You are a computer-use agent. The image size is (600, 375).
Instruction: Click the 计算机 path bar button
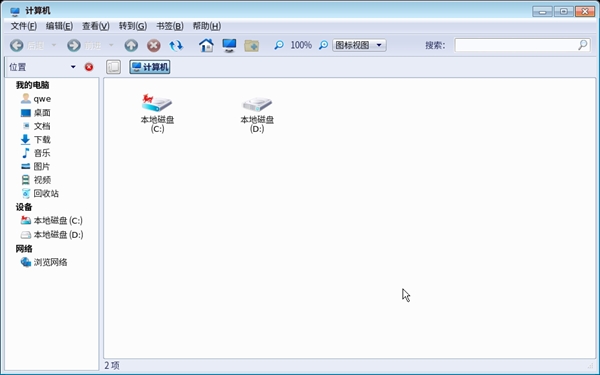[x=150, y=67]
